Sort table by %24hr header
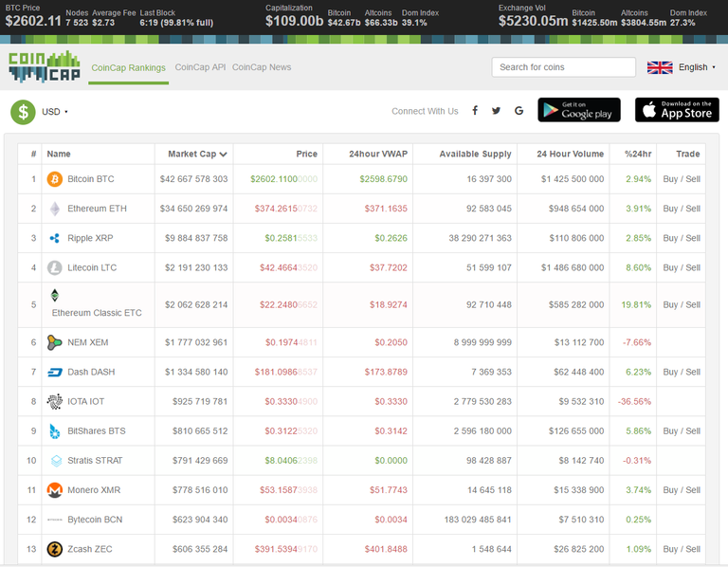 (x=638, y=154)
